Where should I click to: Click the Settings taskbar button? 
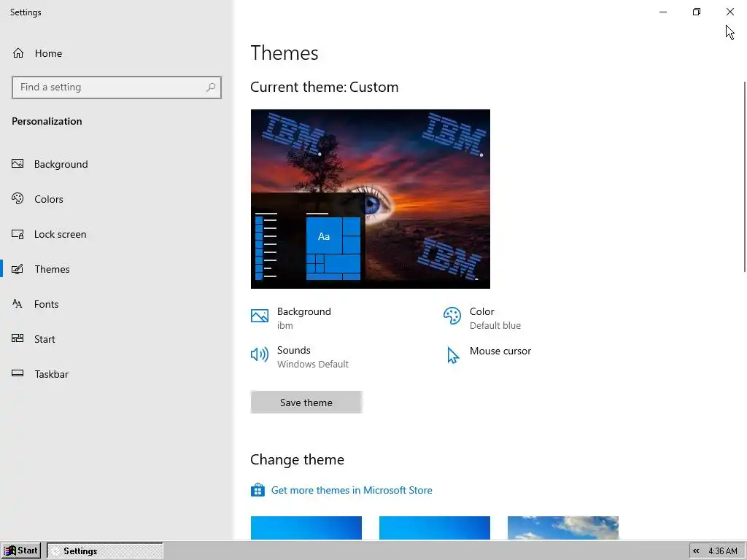[105, 551]
